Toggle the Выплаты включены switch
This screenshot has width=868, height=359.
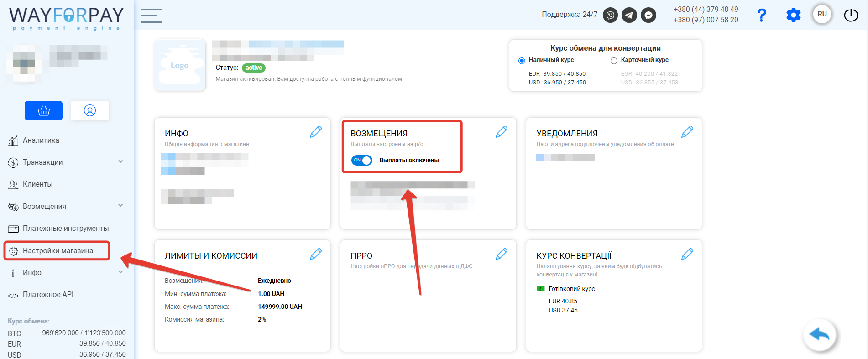click(362, 160)
